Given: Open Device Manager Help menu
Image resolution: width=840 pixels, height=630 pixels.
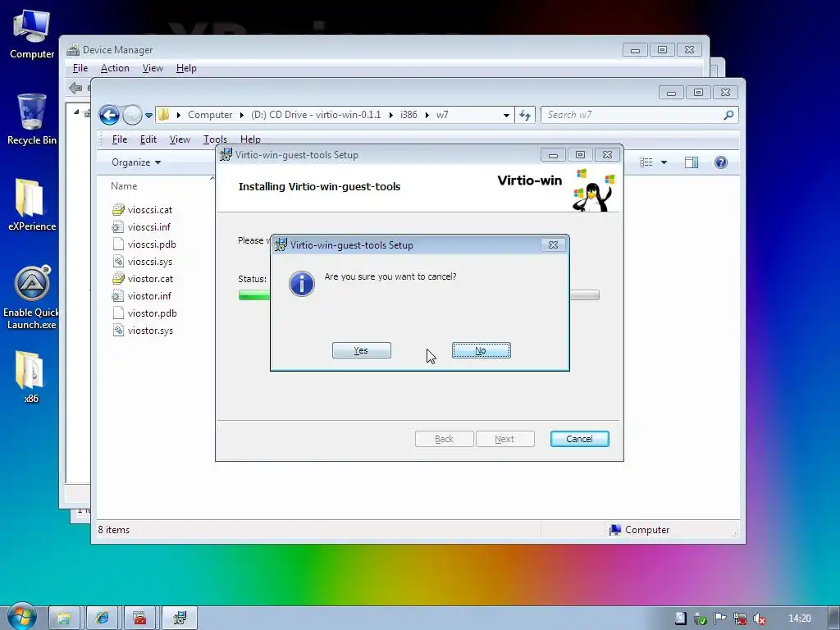Looking at the screenshot, I should point(186,68).
